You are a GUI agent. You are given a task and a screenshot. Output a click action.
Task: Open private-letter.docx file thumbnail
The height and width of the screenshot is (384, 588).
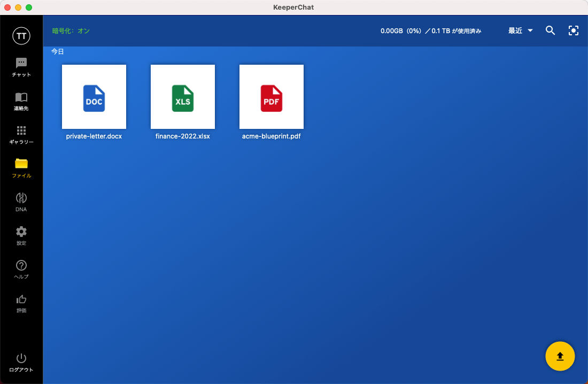tap(94, 97)
